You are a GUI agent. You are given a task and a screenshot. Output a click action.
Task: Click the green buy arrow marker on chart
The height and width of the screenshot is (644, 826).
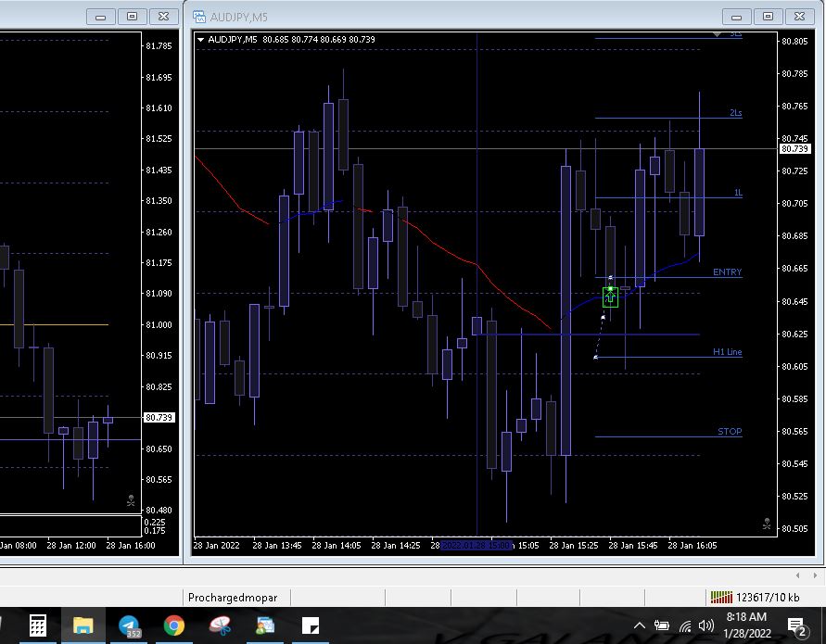610,297
